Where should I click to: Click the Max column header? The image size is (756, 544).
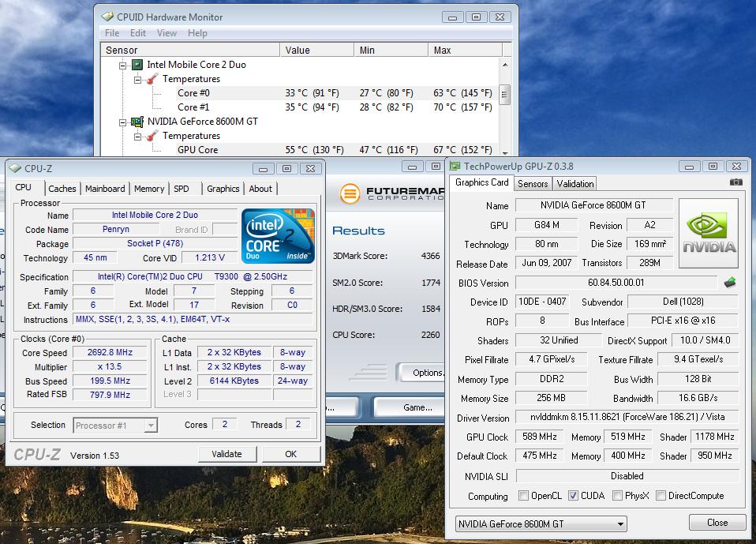click(466, 50)
